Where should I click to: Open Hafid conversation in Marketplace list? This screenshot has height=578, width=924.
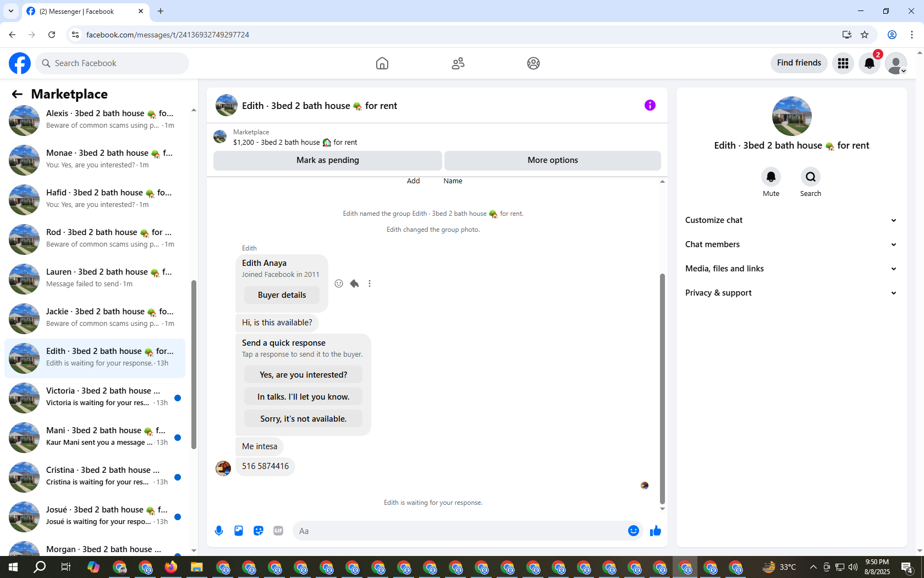(95, 199)
